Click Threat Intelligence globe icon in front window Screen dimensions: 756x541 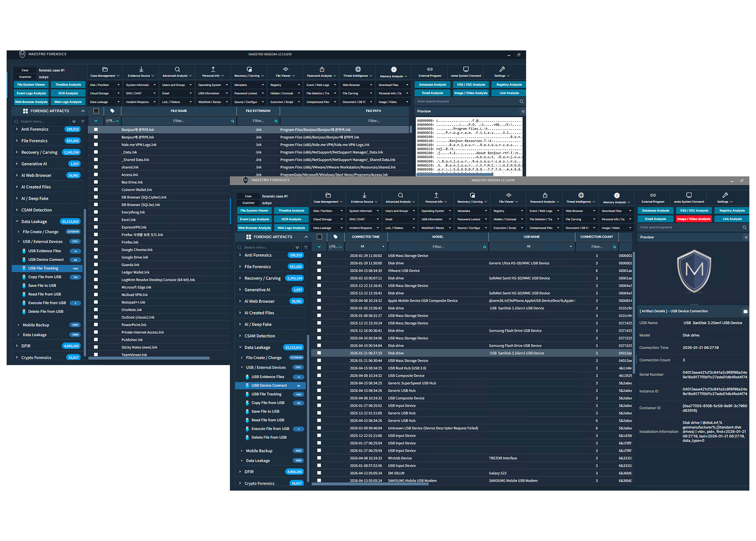point(581,195)
